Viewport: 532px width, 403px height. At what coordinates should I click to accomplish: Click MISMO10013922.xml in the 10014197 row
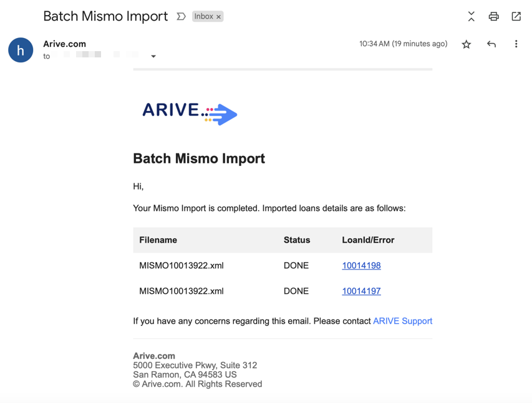(181, 291)
